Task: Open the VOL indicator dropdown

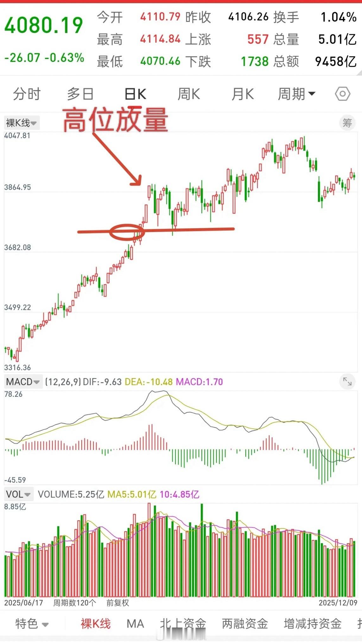Action: click(x=18, y=494)
